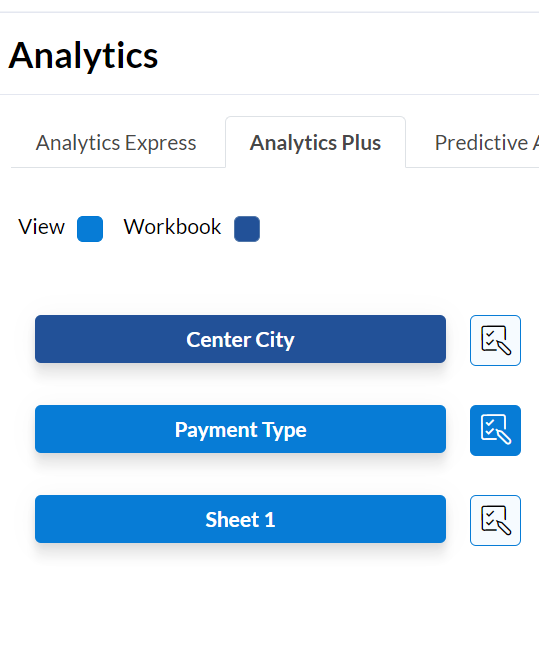Screen dimensions: 539x647
Task: Click the checklist icon beside Sheet 1
Action: 495,520
